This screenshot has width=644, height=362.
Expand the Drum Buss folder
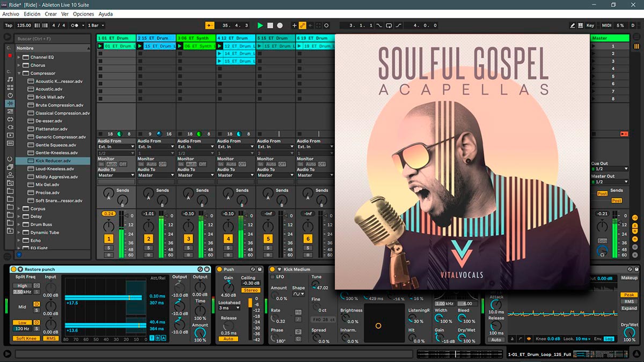click(x=19, y=225)
